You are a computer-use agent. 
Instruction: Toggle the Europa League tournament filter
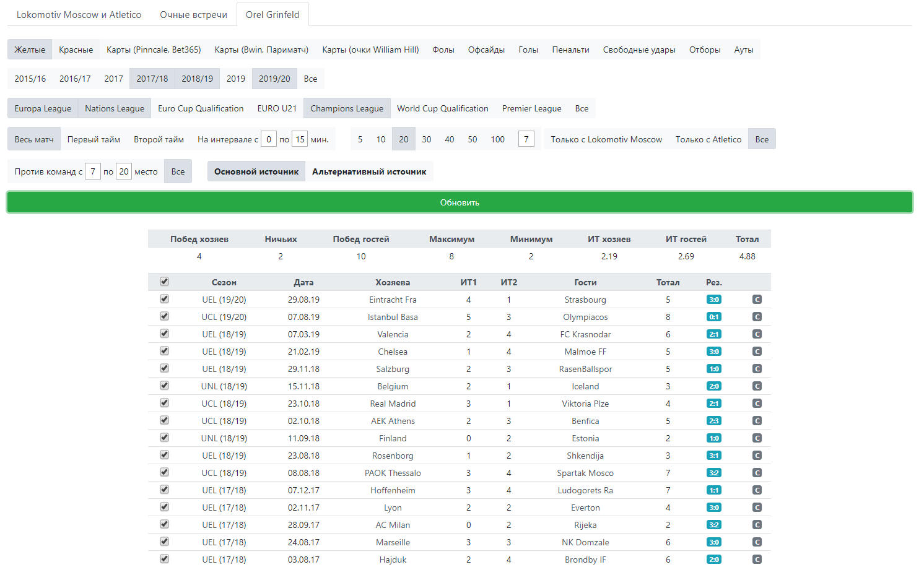[43, 108]
